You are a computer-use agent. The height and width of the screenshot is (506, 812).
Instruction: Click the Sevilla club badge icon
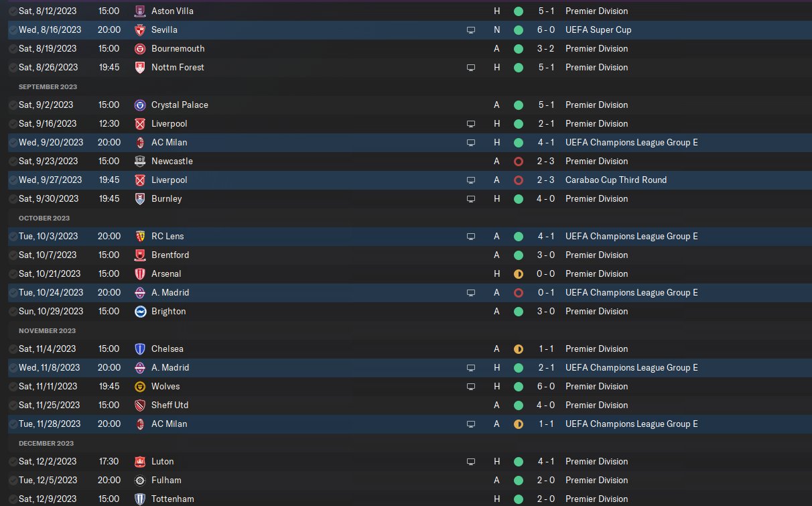tap(140, 30)
